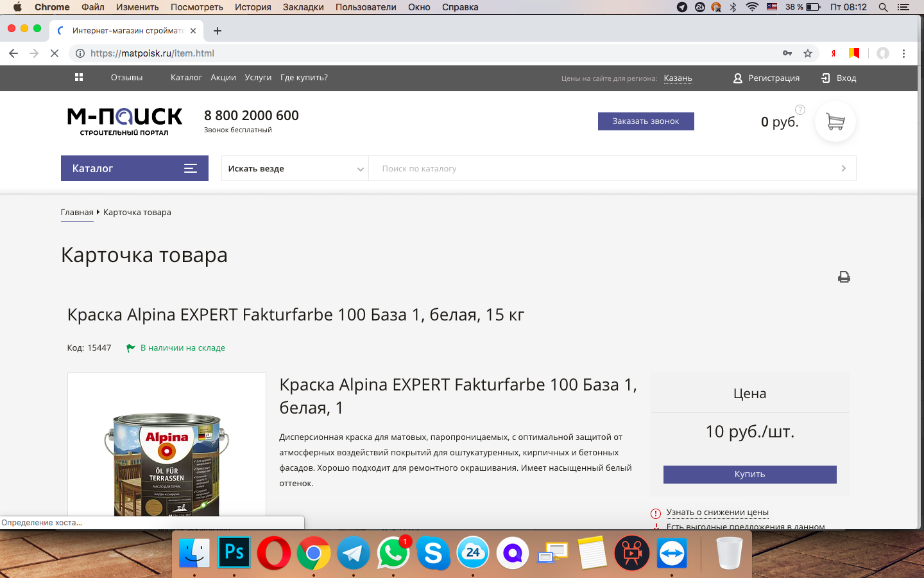Click the grid icon in top navigation bar
924x578 pixels.
pos(79,78)
